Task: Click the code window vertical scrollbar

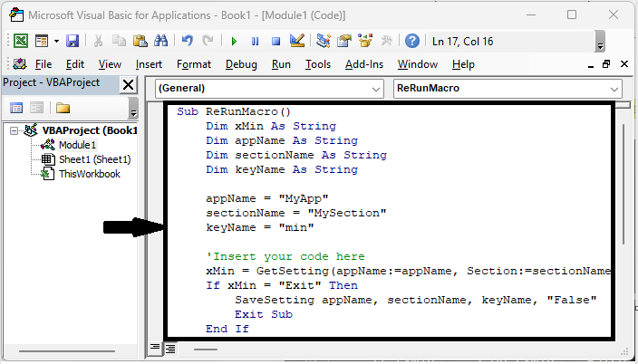Action: point(623,183)
